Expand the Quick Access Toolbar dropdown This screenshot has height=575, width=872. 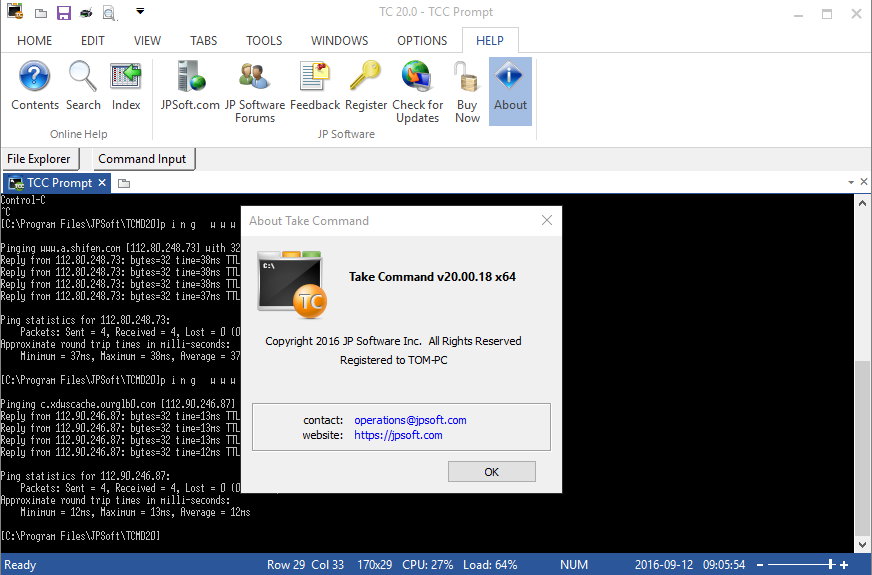pos(140,11)
